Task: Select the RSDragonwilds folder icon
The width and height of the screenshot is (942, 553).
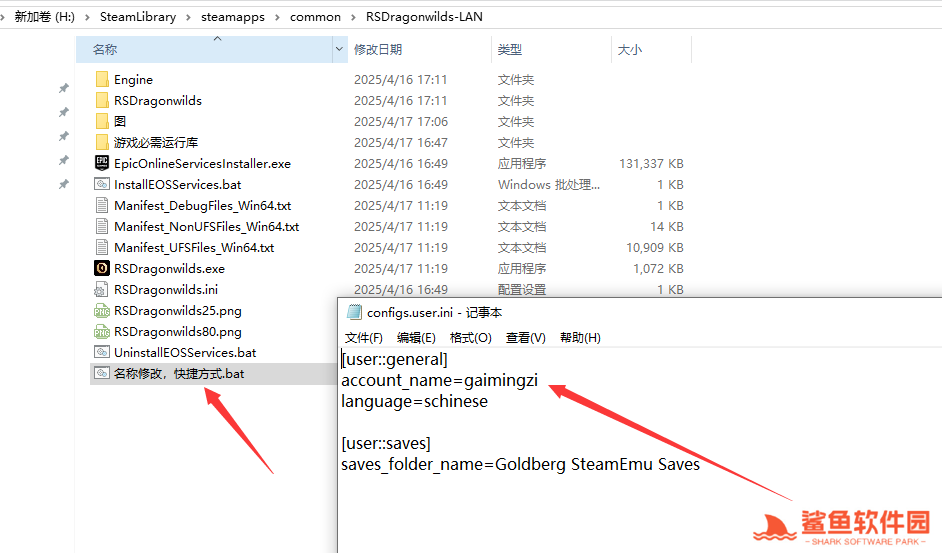Action: pyautogui.click(x=102, y=101)
